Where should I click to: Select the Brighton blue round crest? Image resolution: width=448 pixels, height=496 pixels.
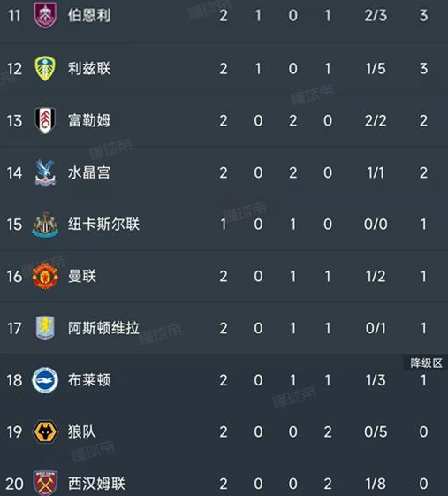[x=45, y=380]
